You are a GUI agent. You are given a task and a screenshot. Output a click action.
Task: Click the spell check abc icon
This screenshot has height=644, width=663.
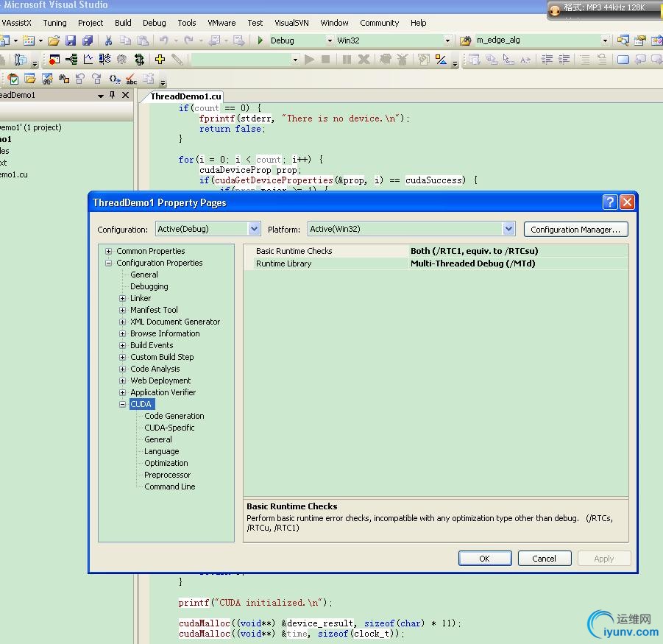point(132,79)
